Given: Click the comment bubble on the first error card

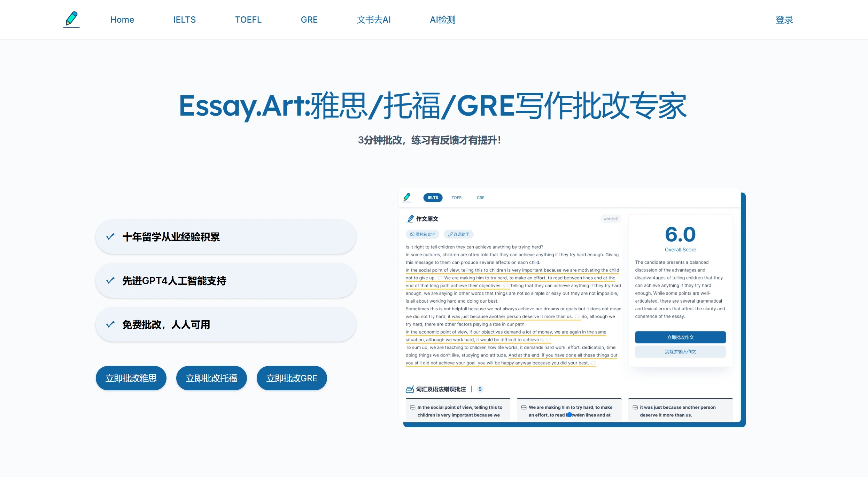Looking at the screenshot, I should click(x=413, y=406).
